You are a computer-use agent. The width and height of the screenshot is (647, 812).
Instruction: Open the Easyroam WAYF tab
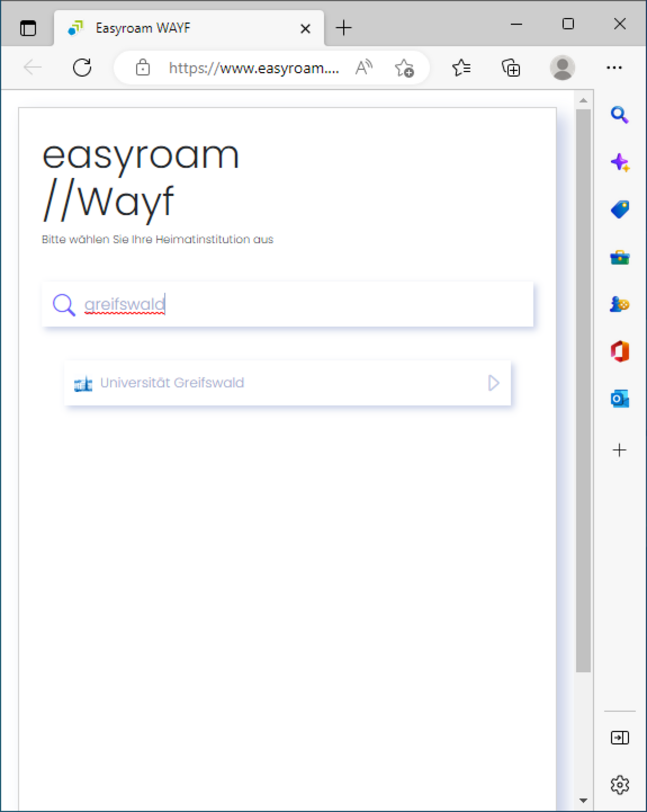[x=178, y=28]
